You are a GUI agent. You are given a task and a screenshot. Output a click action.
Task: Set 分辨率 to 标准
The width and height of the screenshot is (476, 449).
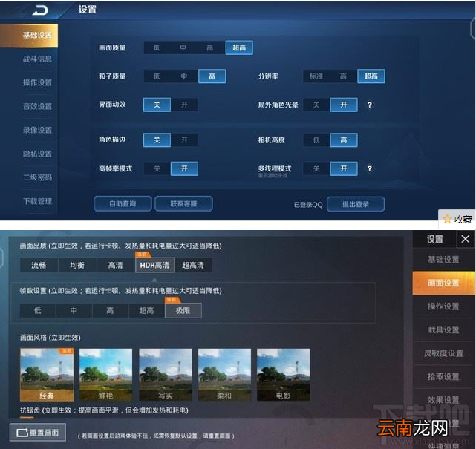(316, 76)
